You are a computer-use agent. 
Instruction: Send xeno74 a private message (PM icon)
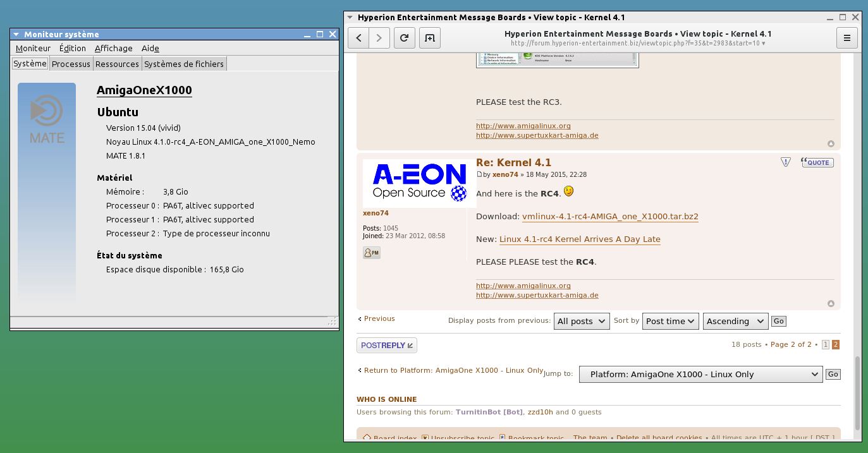(x=372, y=253)
